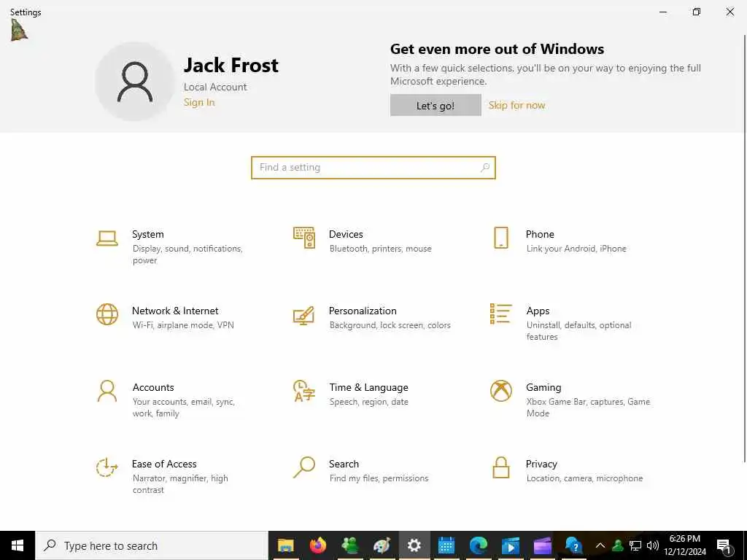Click the network tray icon

(635, 545)
